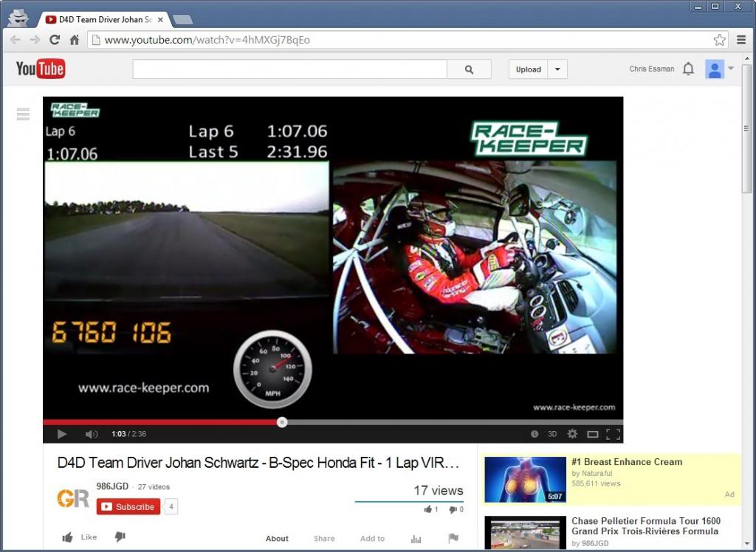Viewport: 756px width, 552px height.
Task: Expand the account dropdown arrow
Action: pos(731,68)
